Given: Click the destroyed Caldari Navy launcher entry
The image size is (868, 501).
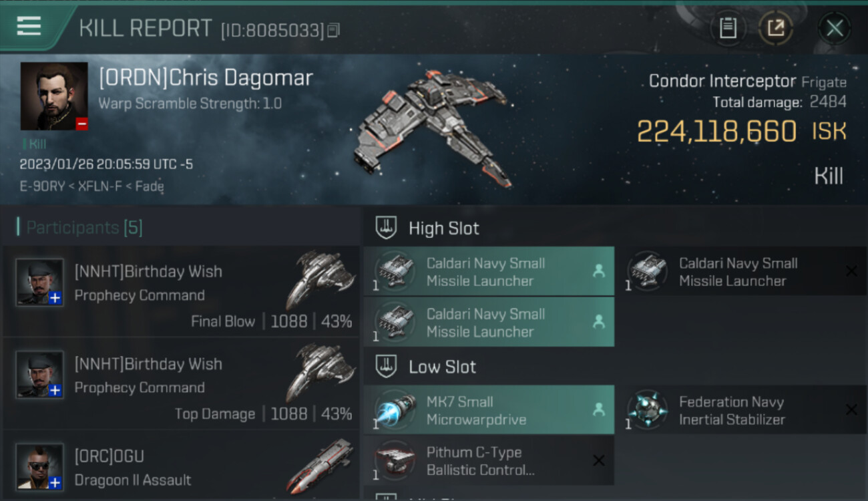Looking at the screenshot, I should pyautogui.click(x=741, y=271).
